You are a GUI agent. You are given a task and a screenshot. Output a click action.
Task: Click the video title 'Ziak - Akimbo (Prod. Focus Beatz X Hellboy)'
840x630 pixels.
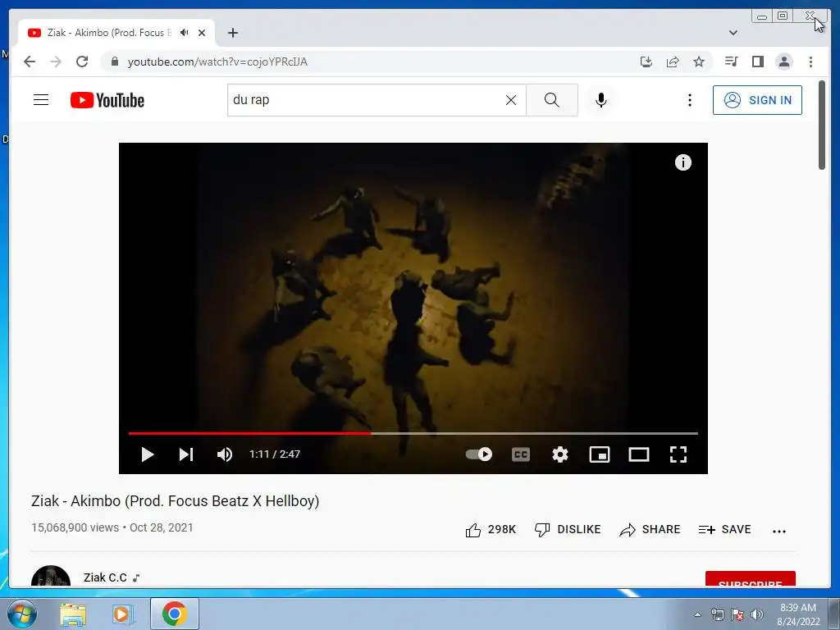coord(176,501)
